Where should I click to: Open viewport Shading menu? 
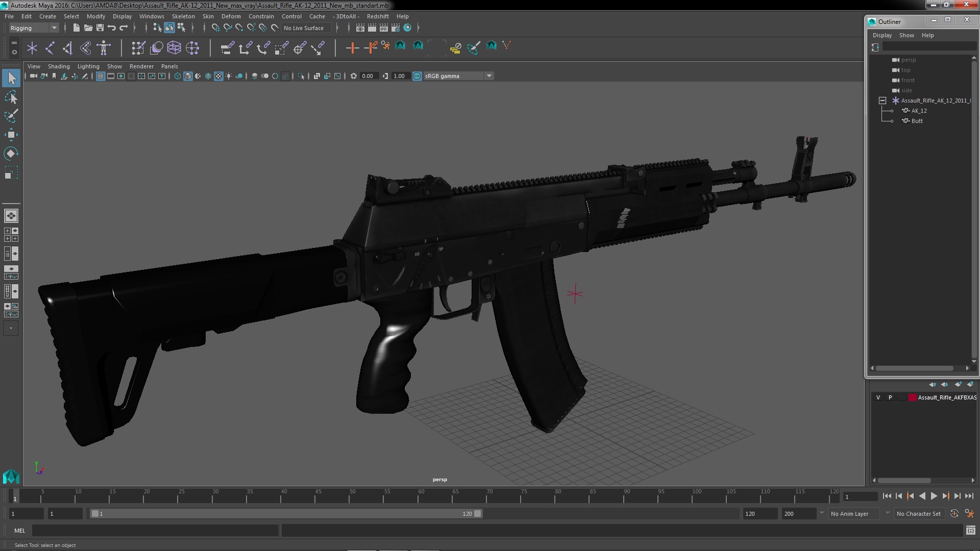coord(59,66)
